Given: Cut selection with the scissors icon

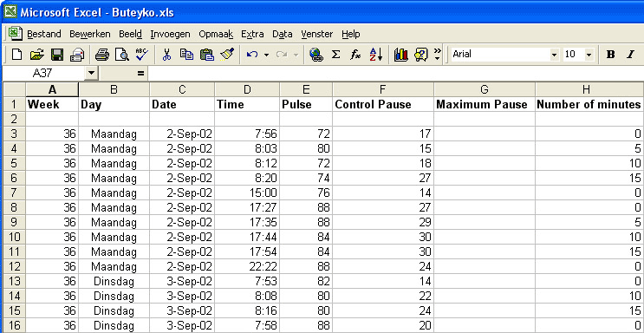Looking at the screenshot, I should (x=166, y=55).
